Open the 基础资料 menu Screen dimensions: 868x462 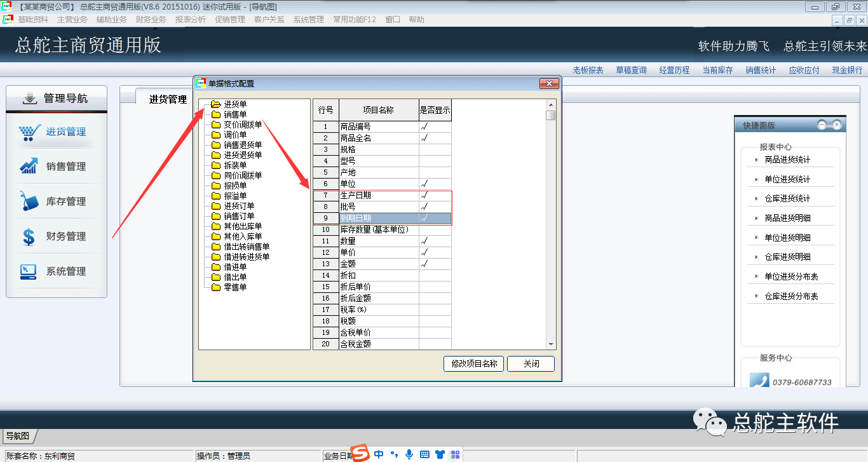click(x=33, y=20)
